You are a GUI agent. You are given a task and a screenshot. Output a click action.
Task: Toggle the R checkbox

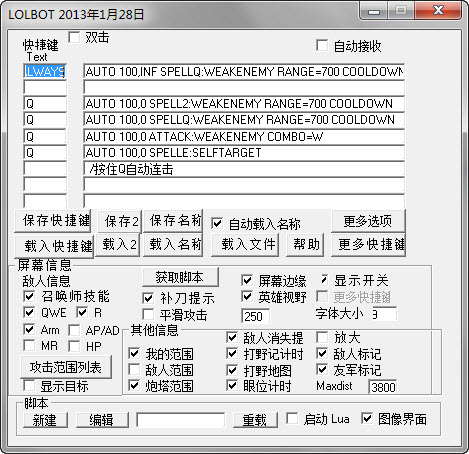click(x=82, y=313)
